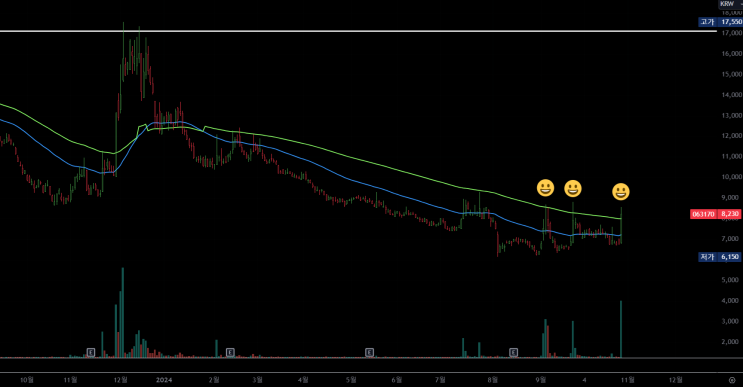Click the 6월 time axis label
Image resolution: width=743 pixels, height=387 pixels.
(397, 379)
